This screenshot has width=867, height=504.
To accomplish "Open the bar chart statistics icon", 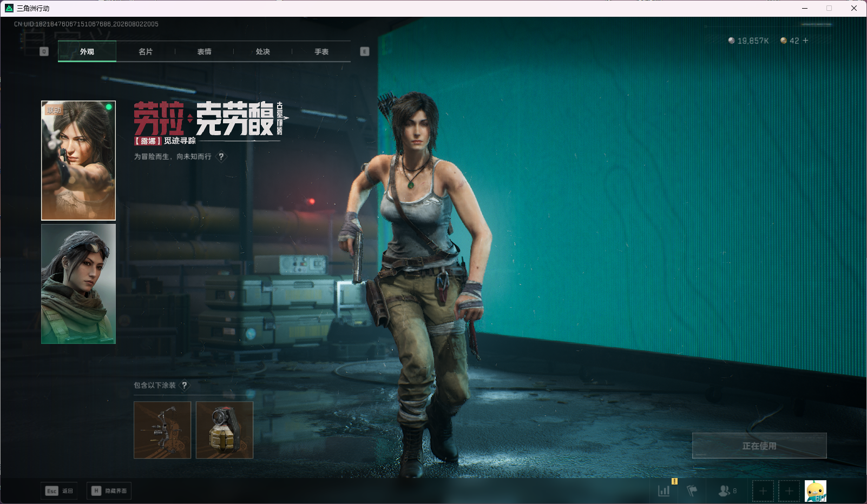I will pos(664,491).
